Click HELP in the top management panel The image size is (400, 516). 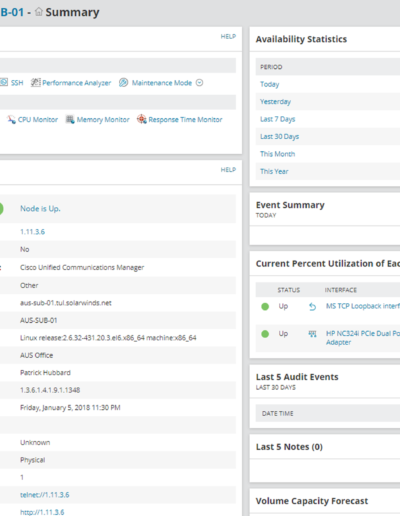click(x=228, y=36)
